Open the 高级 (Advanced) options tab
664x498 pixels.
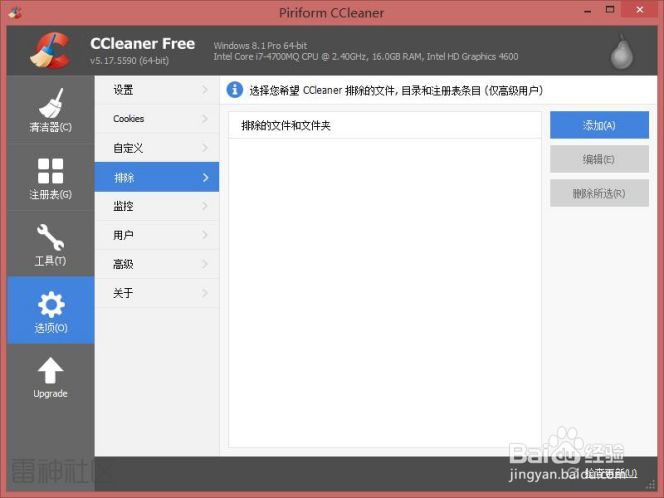pos(157,264)
